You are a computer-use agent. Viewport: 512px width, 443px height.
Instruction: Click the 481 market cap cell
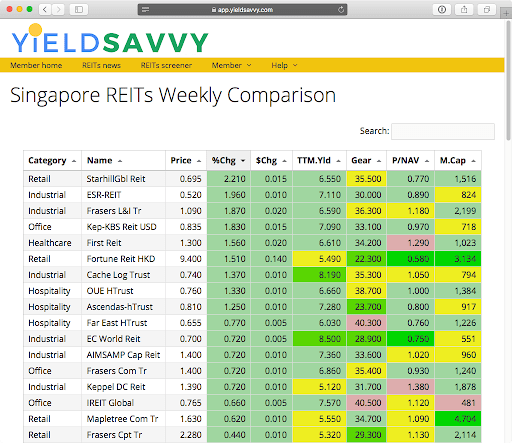(458, 403)
